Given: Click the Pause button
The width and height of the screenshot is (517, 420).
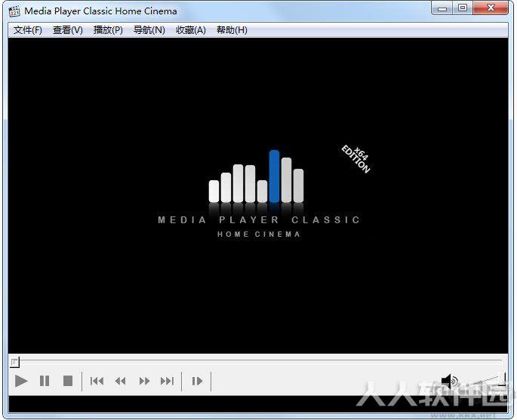Looking at the screenshot, I should coord(45,381).
